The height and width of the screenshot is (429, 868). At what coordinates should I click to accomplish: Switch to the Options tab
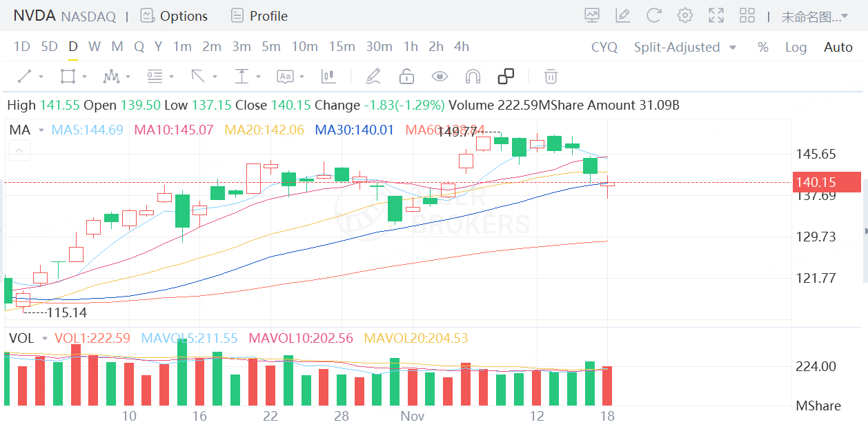(x=174, y=15)
